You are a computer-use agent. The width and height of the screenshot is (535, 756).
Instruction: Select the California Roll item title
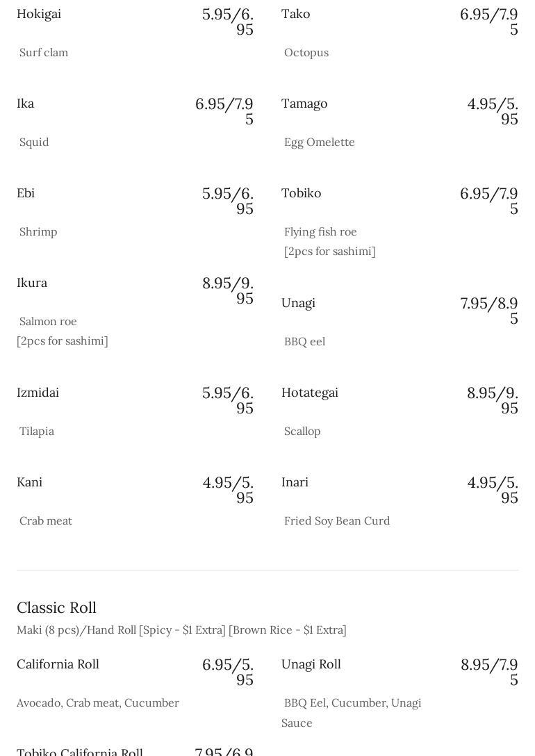click(x=58, y=664)
